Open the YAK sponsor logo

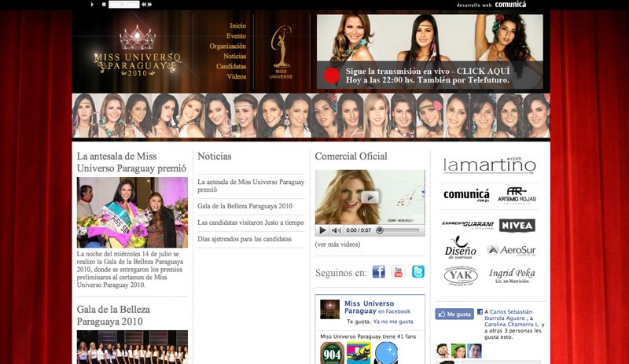(x=461, y=276)
